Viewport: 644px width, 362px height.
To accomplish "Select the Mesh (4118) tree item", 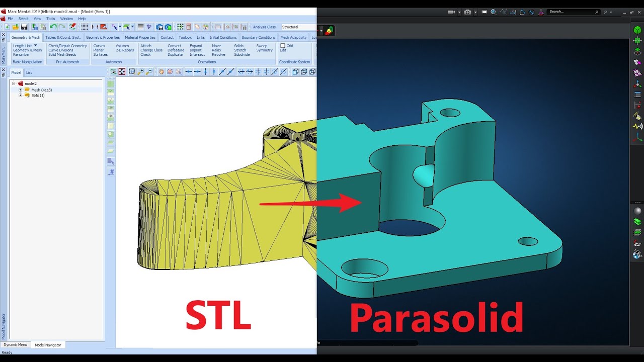I will pos(41,89).
